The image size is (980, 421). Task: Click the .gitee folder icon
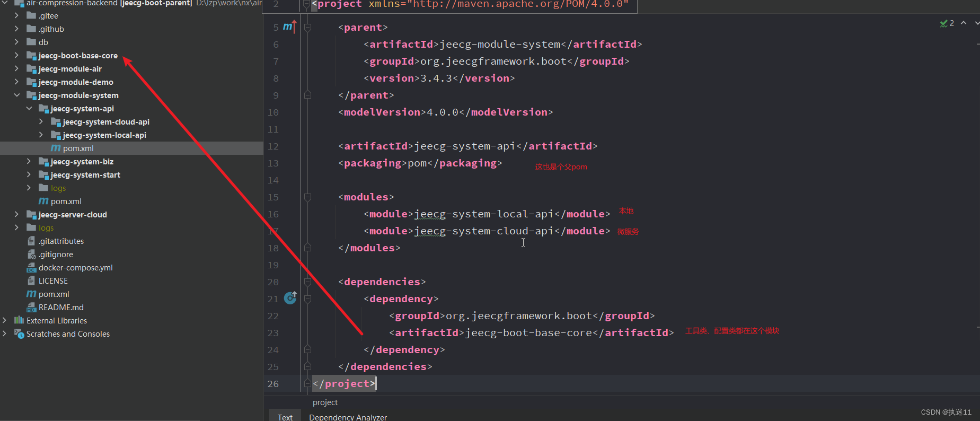click(x=31, y=15)
